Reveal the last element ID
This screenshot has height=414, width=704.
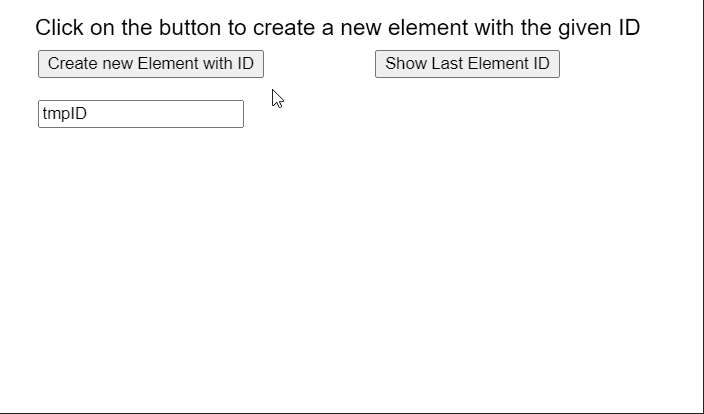[x=467, y=64]
